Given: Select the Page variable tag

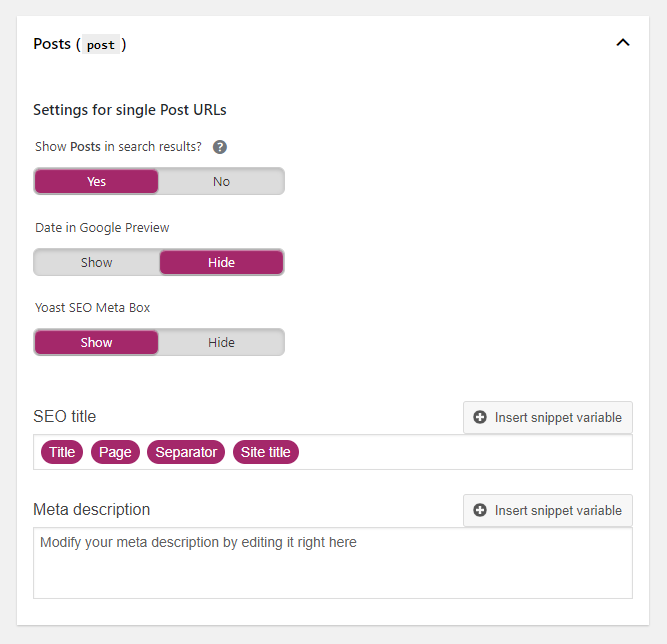Looking at the screenshot, I should pyautogui.click(x=115, y=452).
